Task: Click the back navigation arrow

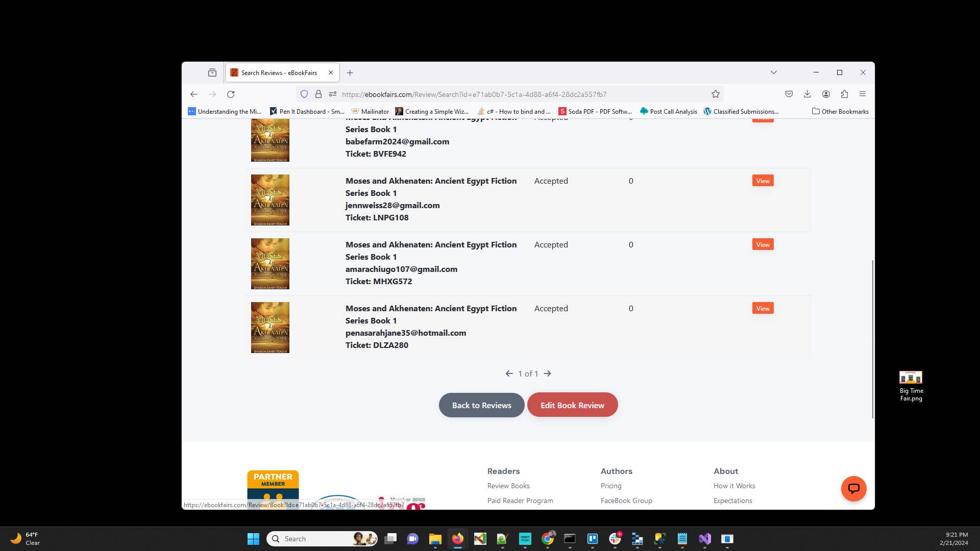Action: coord(193,94)
